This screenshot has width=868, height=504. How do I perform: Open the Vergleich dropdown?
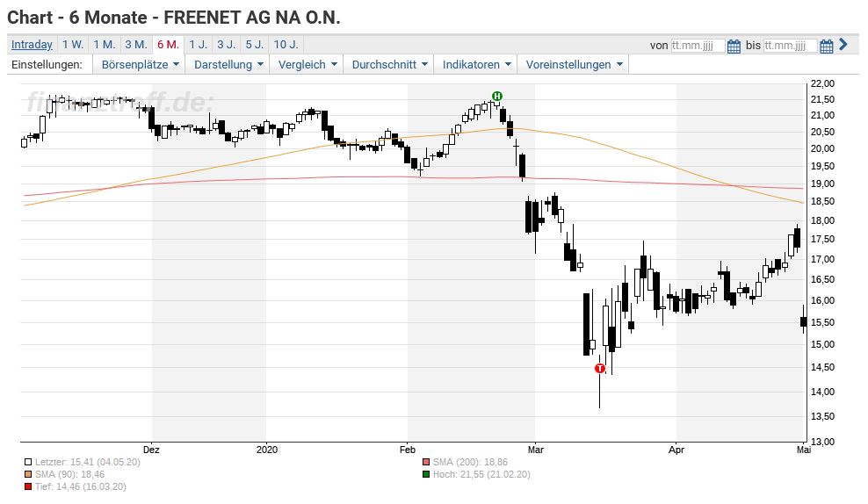coord(307,64)
